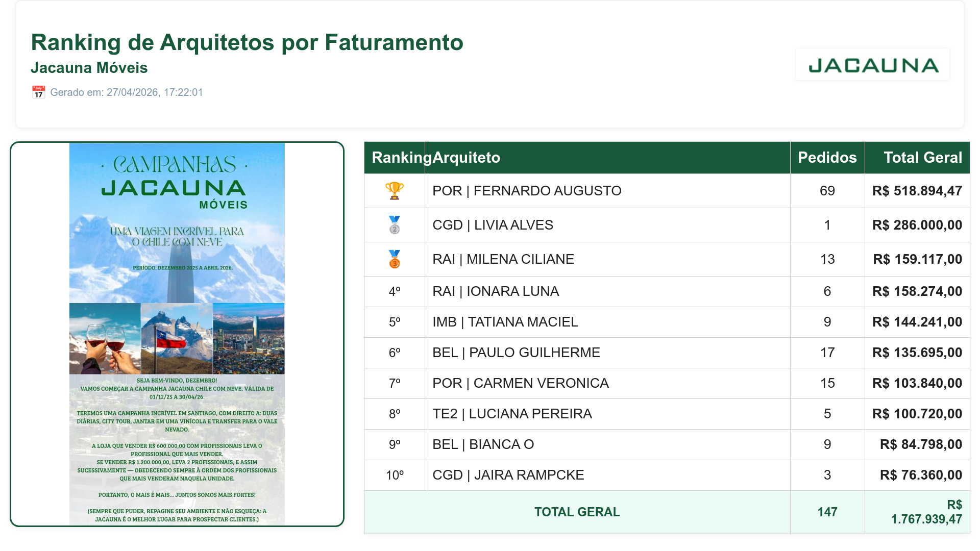Click the R$ 103.840,00 total for CARMEN VERONICA
This screenshot has width=980, height=551.
(x=917, y=383)
